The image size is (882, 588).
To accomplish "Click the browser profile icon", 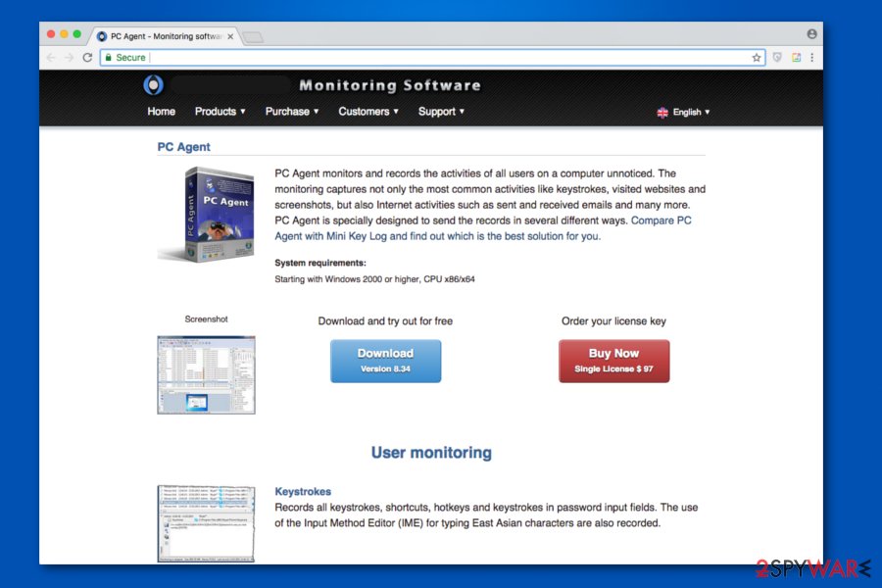I will (x=811, y=32).
